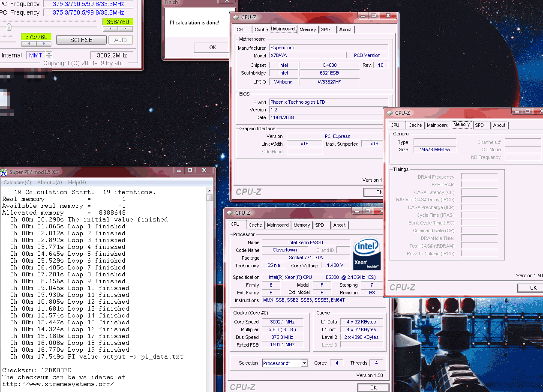This screenshot has width=543, height=392.
Task: Open About tab in Supermicro mainboard window
Action: pos(345,30)
